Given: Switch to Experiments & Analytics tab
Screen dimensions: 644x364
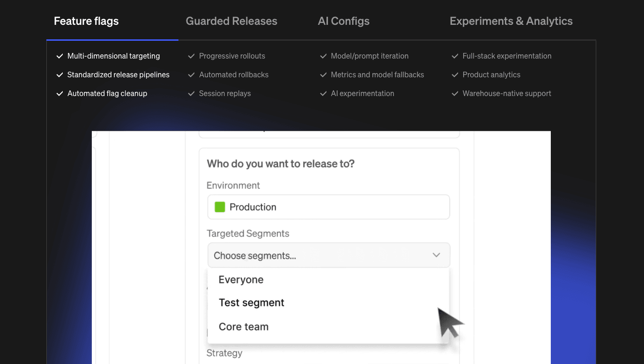Looking at the screenshot, I should pos(511,21).
